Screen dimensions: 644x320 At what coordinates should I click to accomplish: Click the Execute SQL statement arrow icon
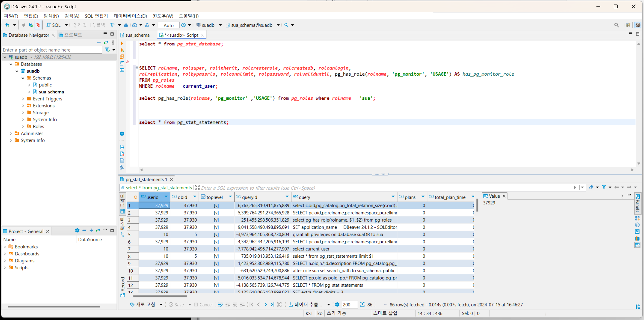tap(122, 43)
